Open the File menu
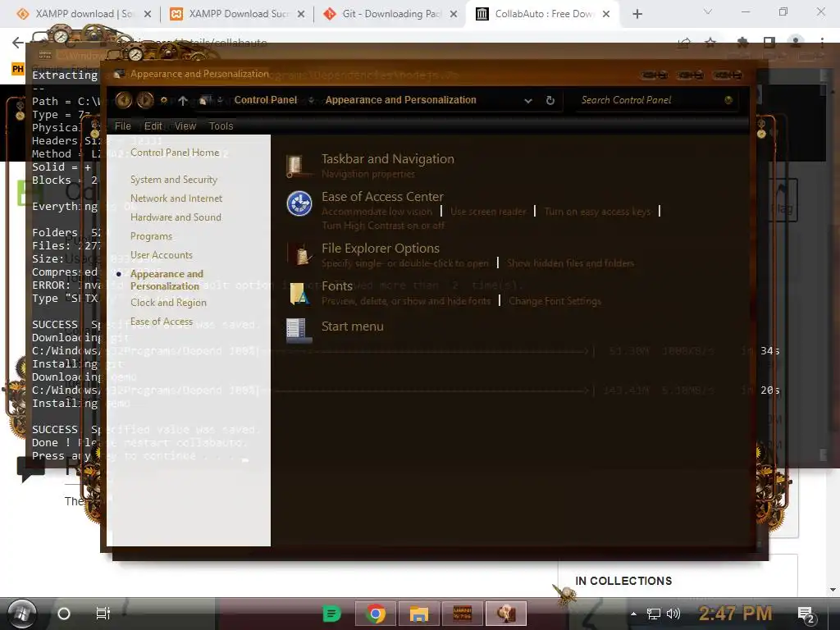This screenshot has width=840, height=630. click(123, 126)
